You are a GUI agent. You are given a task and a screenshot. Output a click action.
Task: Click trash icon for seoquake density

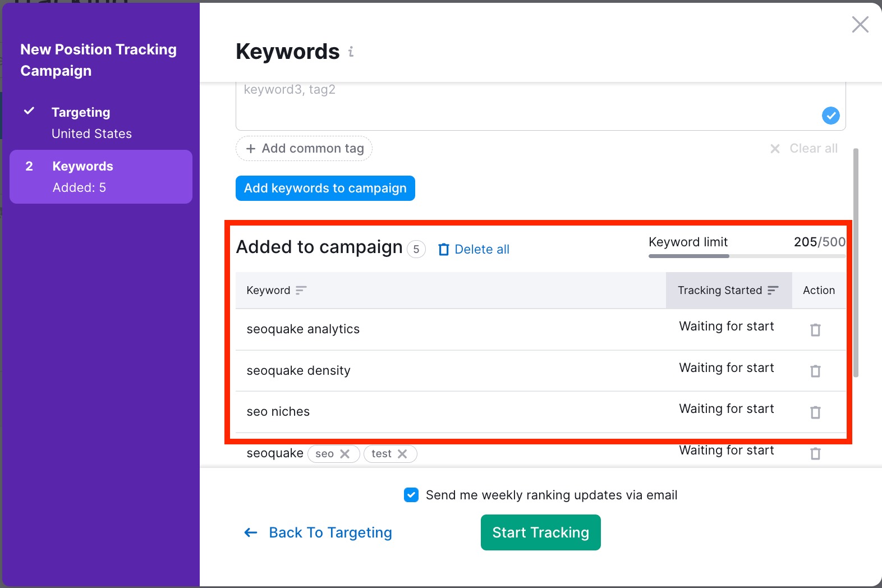(815, 371)
